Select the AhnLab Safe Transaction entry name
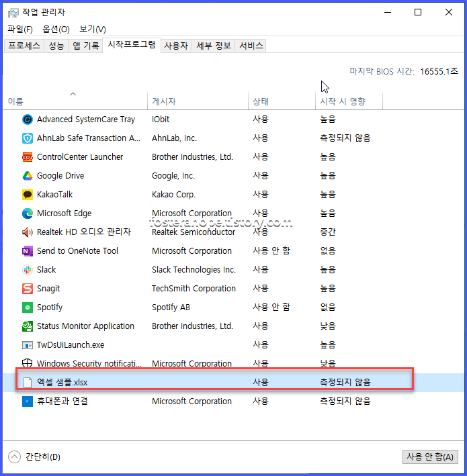 [x=89, y=138]
